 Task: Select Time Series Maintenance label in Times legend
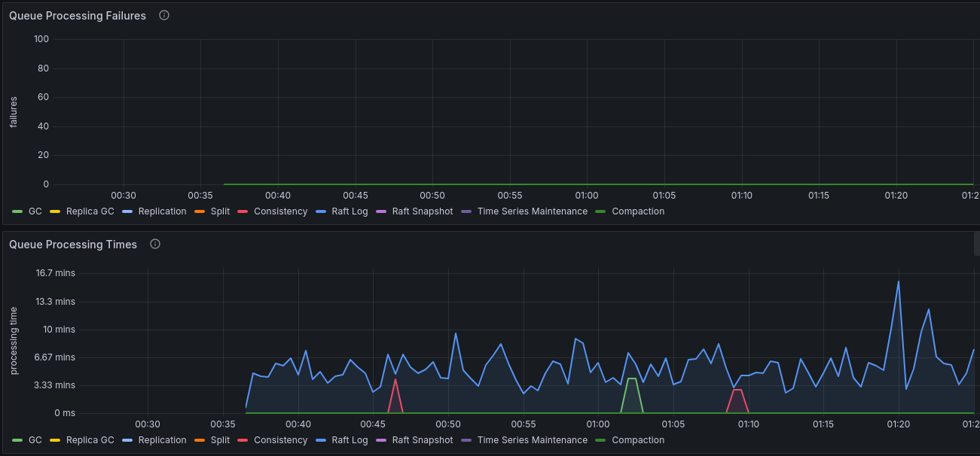click(532, 440)
